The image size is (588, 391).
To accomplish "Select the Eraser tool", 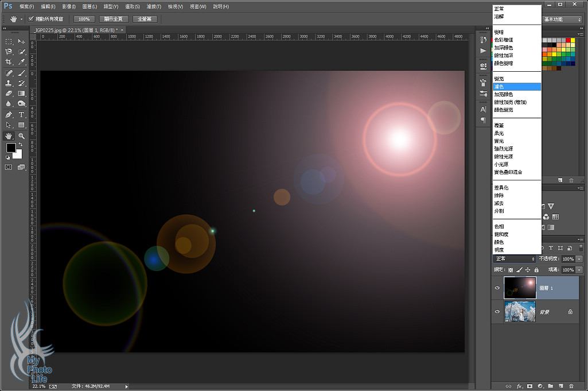I will pyautogui.click(x=9, y=94).
